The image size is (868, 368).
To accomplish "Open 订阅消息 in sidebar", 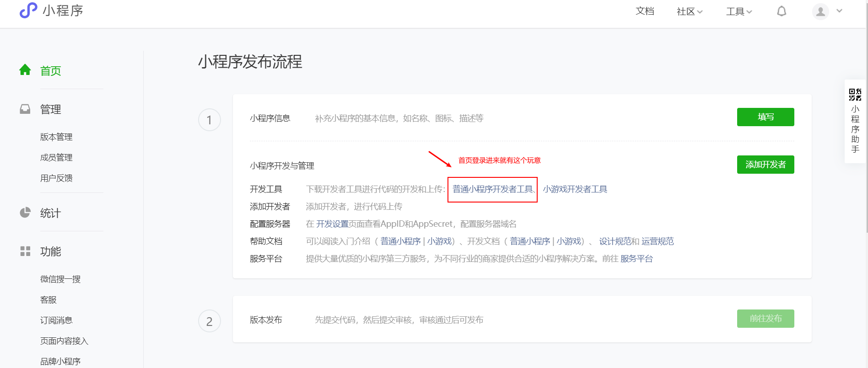I will [x=56, y=320].
